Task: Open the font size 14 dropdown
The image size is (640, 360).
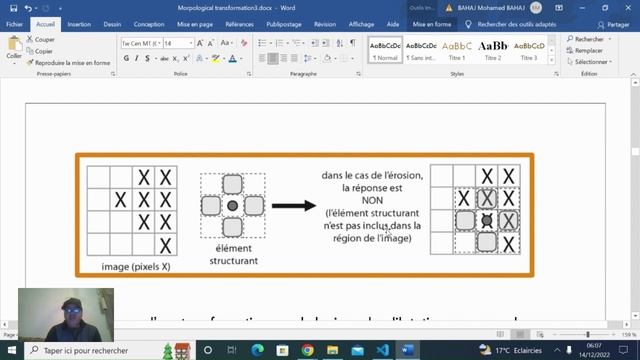Action: [191, 43]
